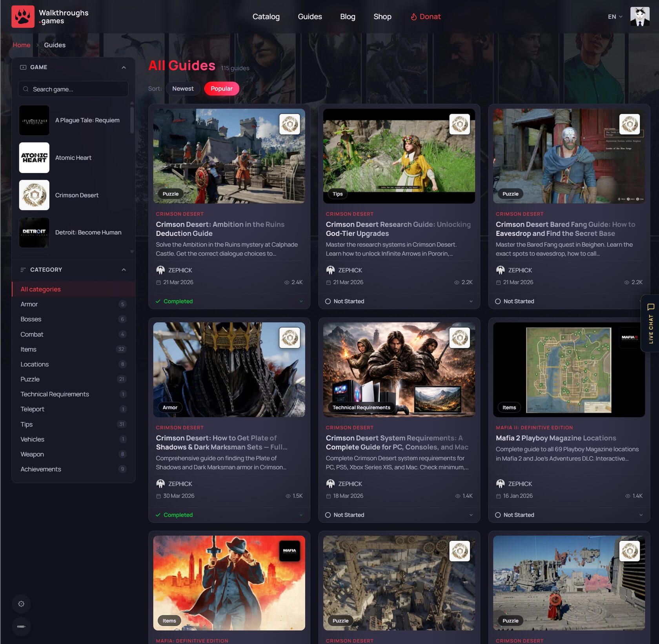The image size is (659, 644).
Task: Expand status dropdown arrow on Mafia 2 Playboy card
Action: 641,515
